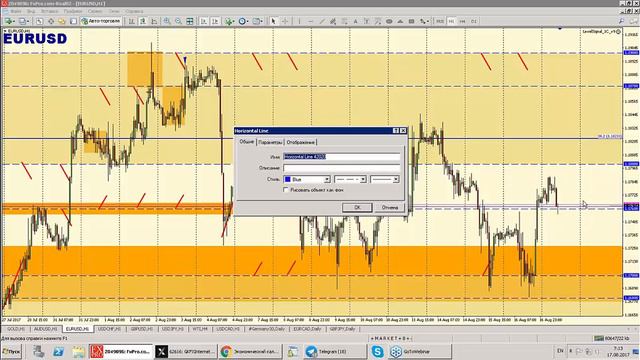Open the Сервис menu

click(x=95, y=11)
